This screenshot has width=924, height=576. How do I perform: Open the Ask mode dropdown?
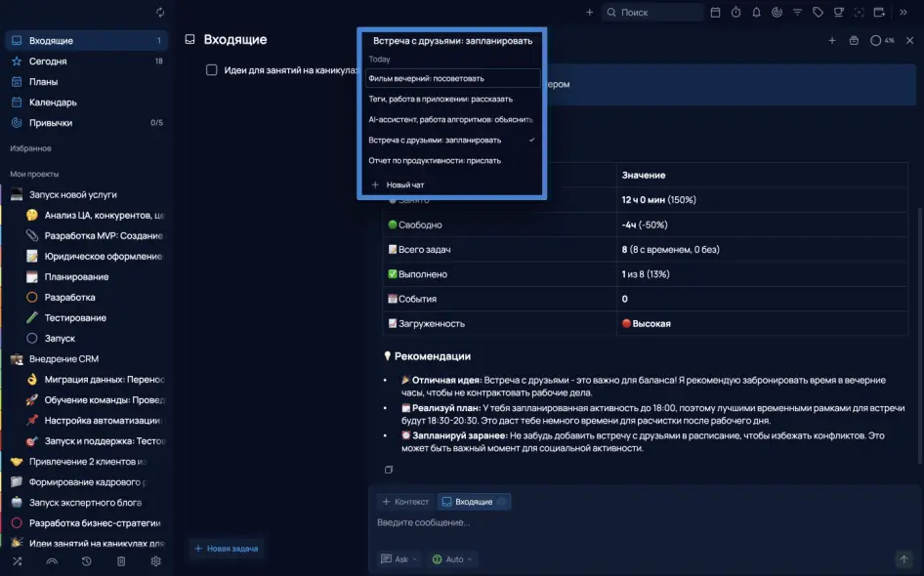click(x=400, y=559)
